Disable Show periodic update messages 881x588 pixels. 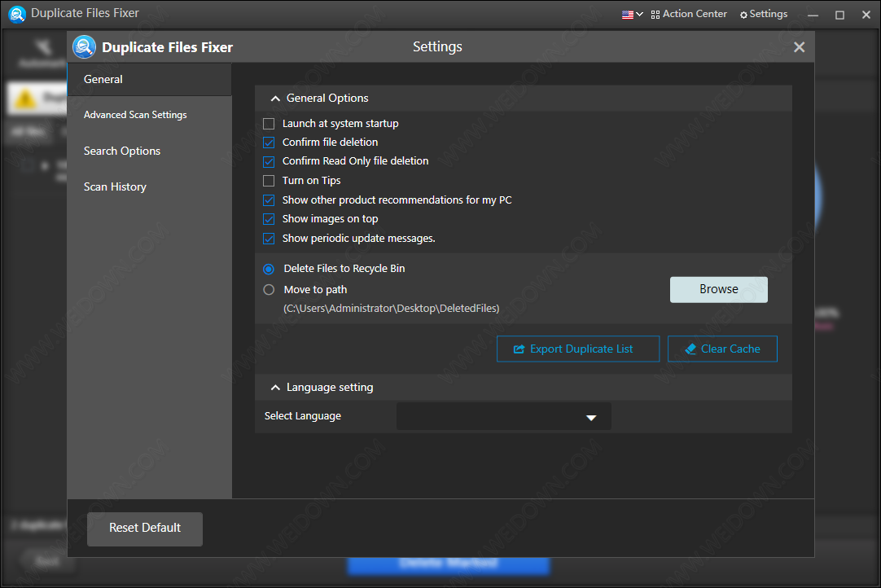point(269,239)
